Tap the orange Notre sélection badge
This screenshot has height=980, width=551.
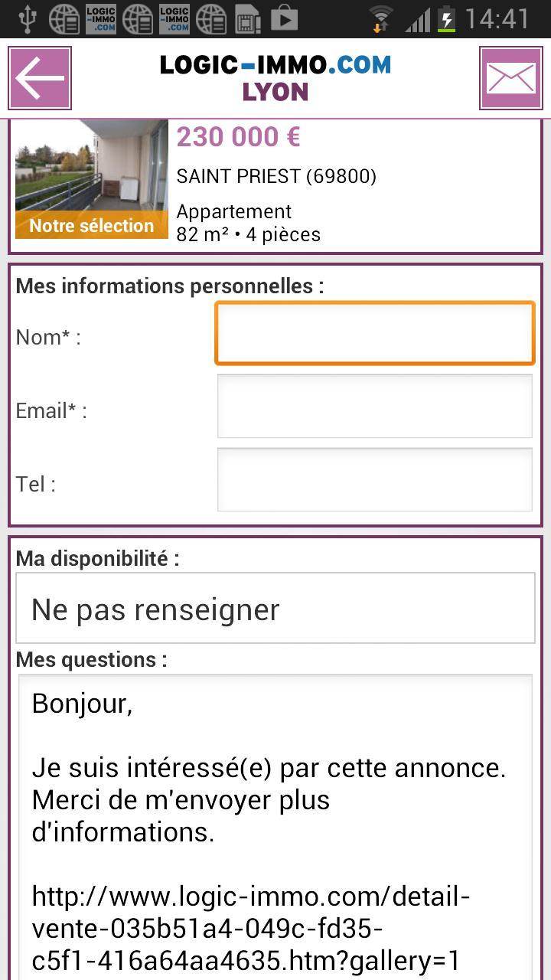click(x=91, y=226)
